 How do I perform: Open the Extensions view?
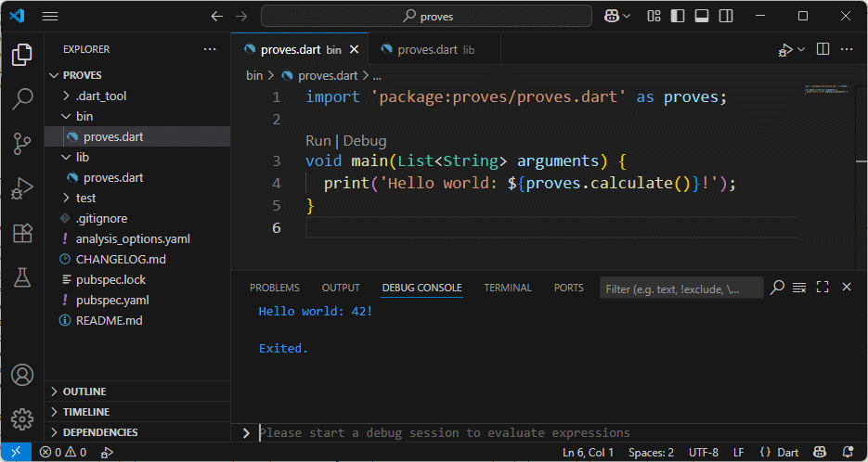[x=22, y=233]
